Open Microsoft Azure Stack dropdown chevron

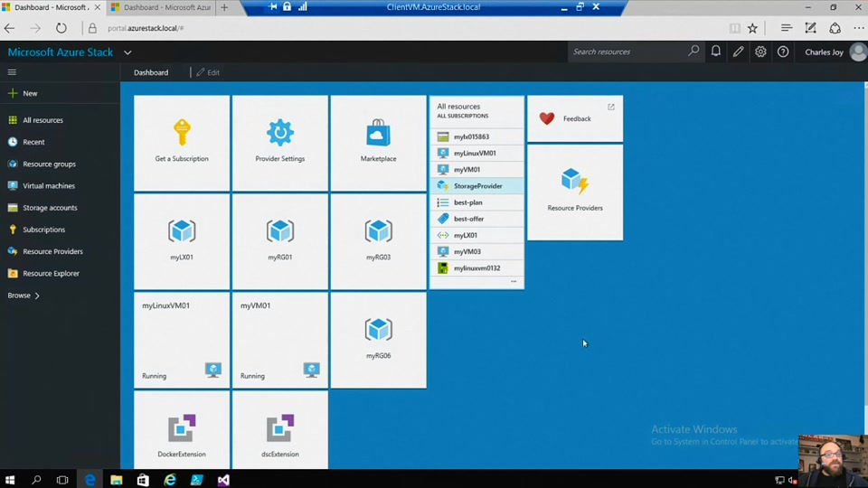click(x=127, y=52)
